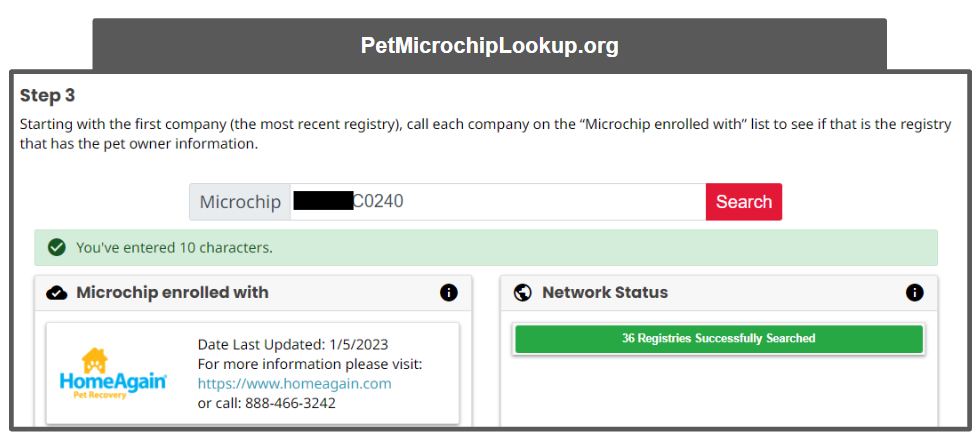Click the Step 3 instruction paragraph
The height and width of the screenshot is (441, 980).
[x=480, y=134]
